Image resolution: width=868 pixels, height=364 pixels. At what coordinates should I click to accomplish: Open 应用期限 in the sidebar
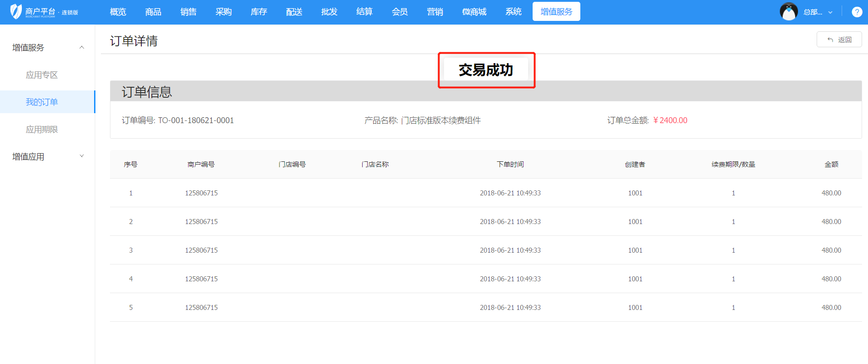coord(42,130)
